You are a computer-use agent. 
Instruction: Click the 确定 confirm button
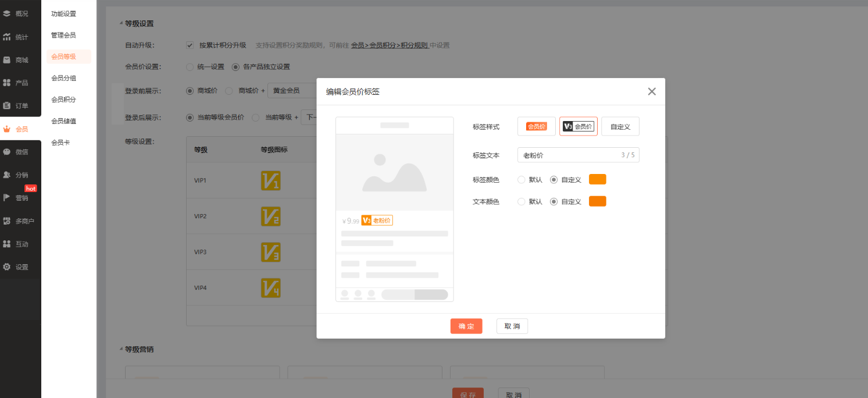pos(466,326)
